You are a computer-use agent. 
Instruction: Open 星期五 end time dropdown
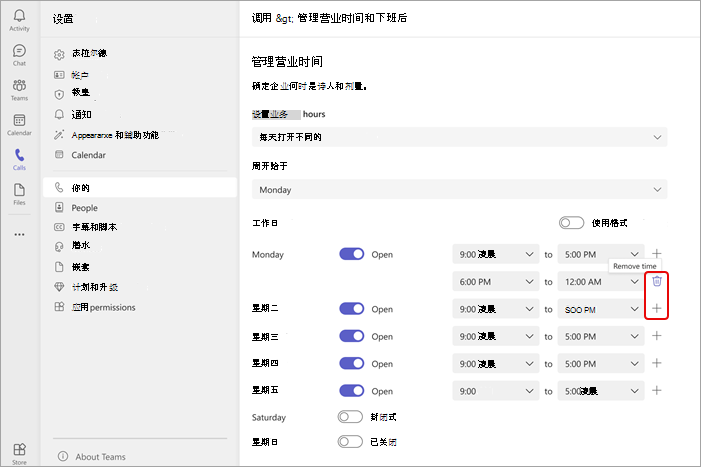coord(601,391)
